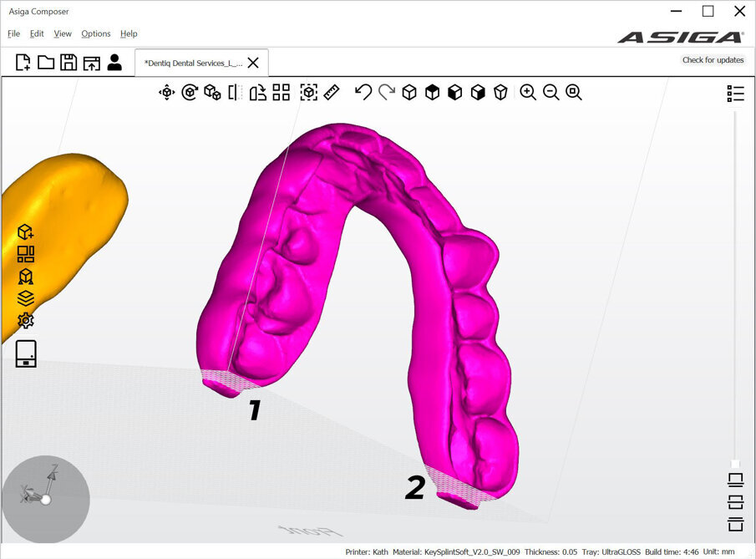Click the layer slider handle
The width and height of the screenshot is (756, 559).
pos(735,464)
